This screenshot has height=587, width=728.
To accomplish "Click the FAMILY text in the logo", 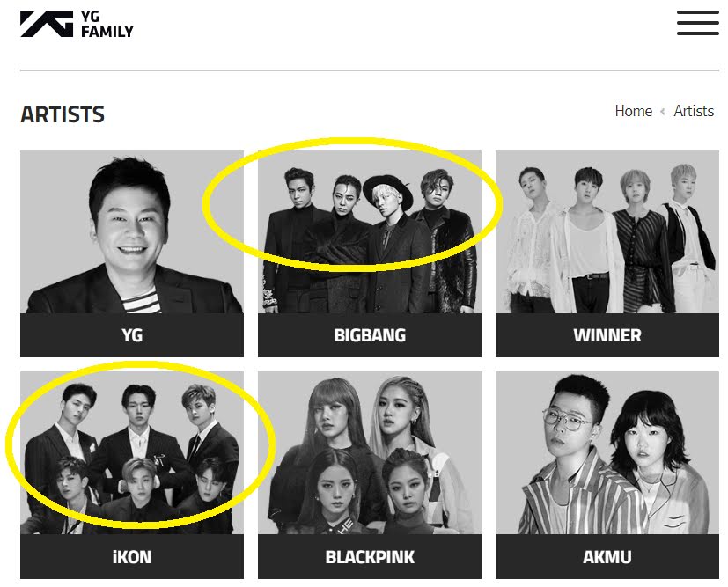I will (x=107, y=31).
